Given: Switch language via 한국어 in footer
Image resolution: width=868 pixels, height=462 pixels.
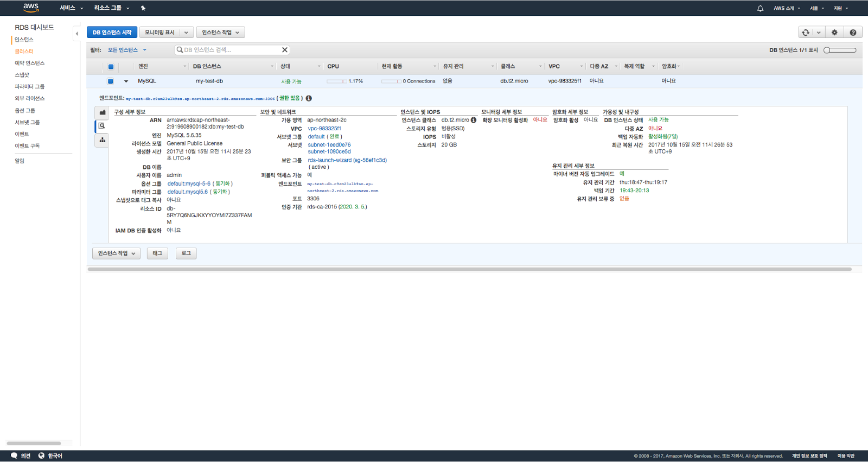Looking at the screenshot, I should click(x=55, y=456).
